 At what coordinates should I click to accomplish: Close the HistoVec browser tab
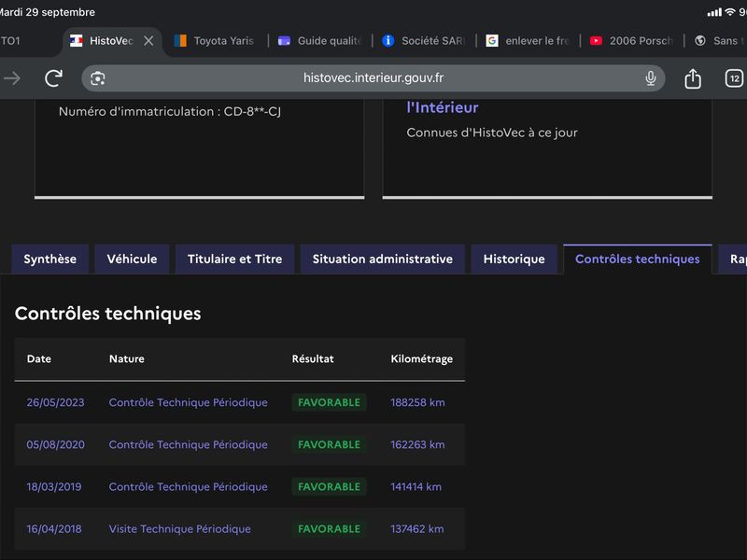click(148, 41)
